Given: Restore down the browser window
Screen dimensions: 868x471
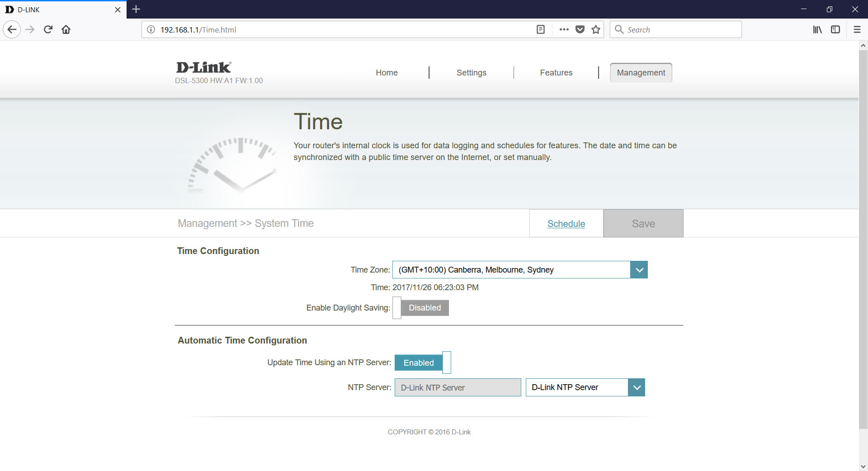Looking at the screenshot, I should (x=830, y=9).
